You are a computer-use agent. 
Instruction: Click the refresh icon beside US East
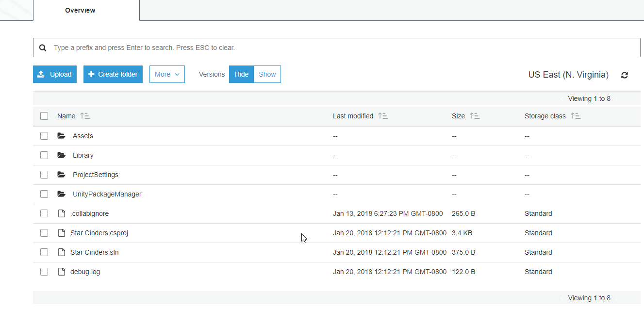coord(625,75)
